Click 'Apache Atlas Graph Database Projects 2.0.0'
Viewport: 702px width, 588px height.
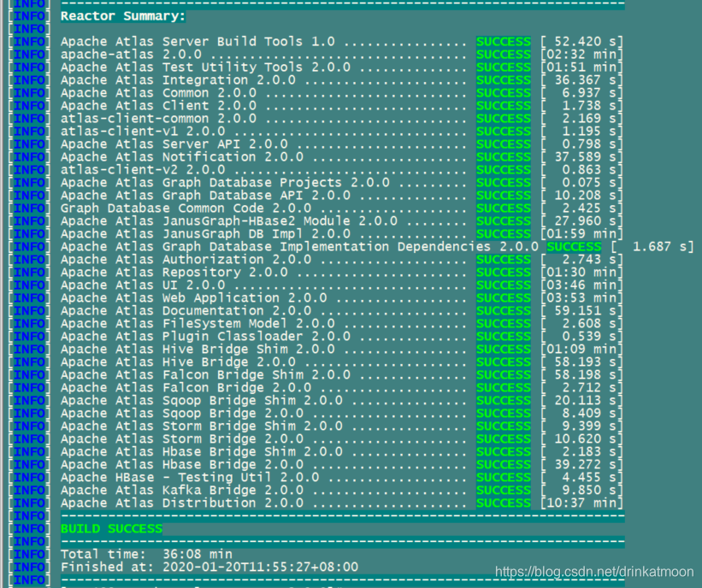tap(225, 183)
